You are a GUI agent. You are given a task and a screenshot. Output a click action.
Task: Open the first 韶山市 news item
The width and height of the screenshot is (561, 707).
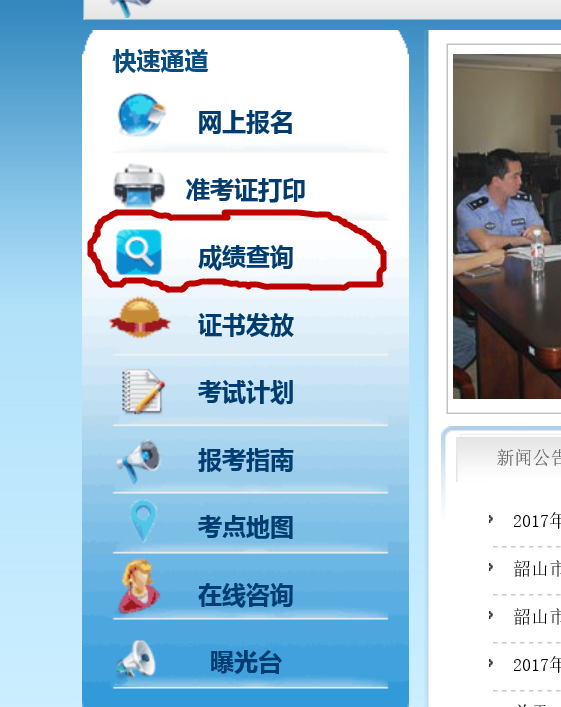point(537,569)
